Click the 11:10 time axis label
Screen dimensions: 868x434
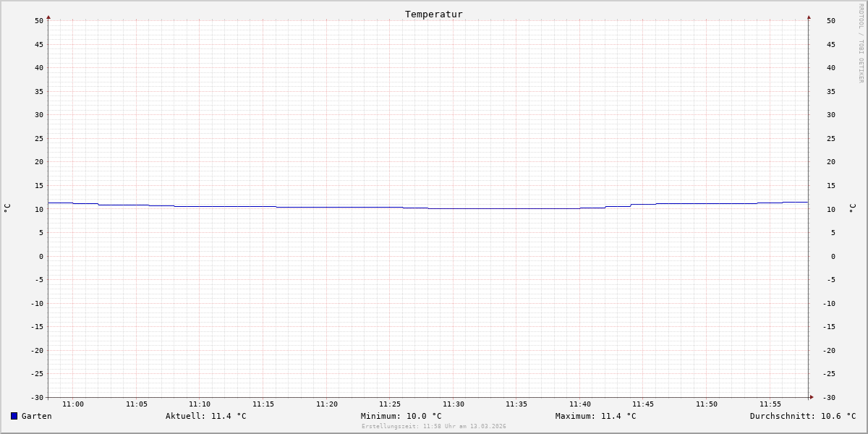coord(200,404)
